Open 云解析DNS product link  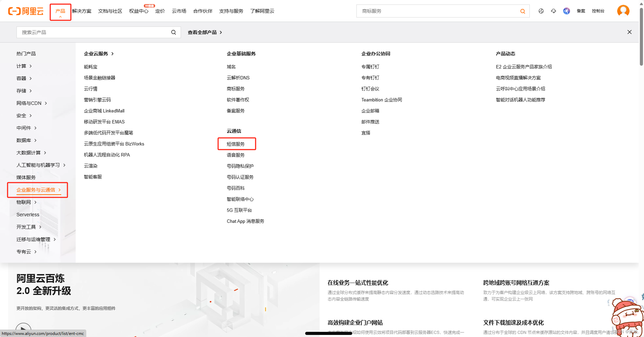[238, 78]
